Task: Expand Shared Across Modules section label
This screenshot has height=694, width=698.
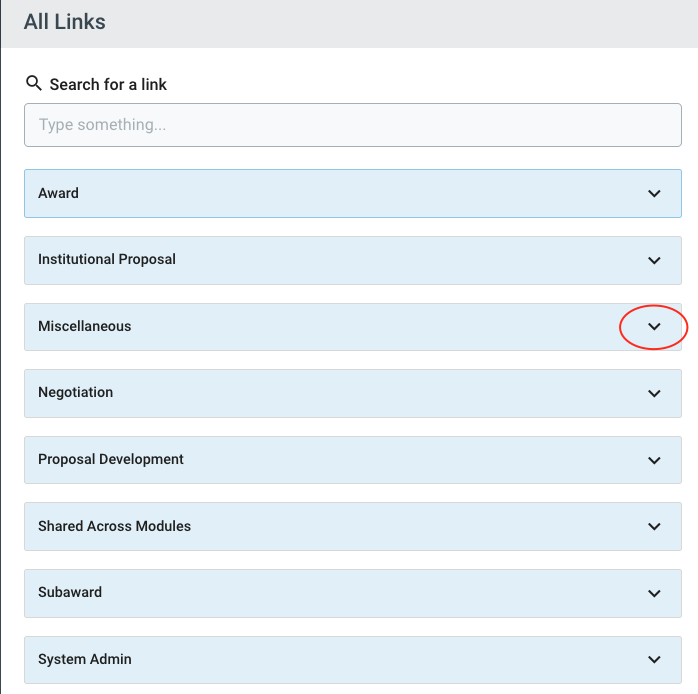Action: pyautogui.click(x=114, y=526)
